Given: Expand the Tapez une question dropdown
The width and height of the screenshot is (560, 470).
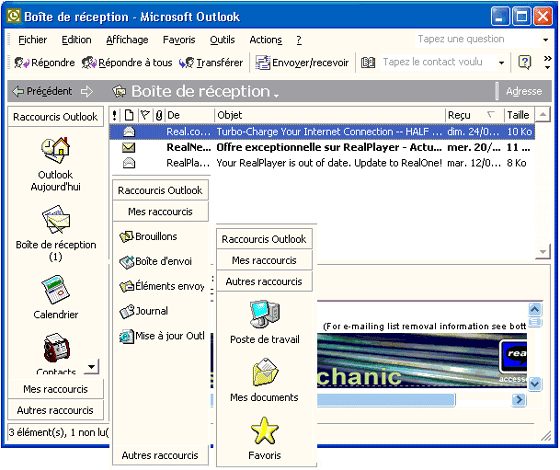Looking at the screenshot, I should tap(545, 40).
